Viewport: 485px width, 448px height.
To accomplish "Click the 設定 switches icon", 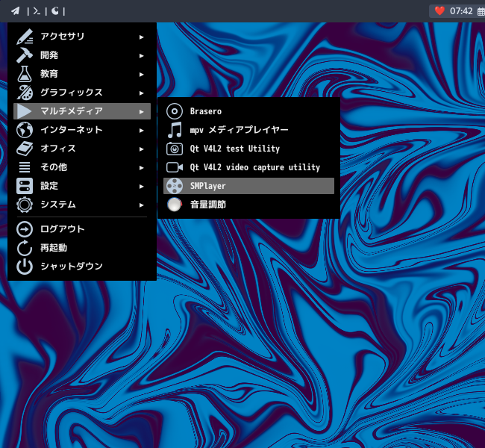I will pyautogui.click(x=25, y=186).
